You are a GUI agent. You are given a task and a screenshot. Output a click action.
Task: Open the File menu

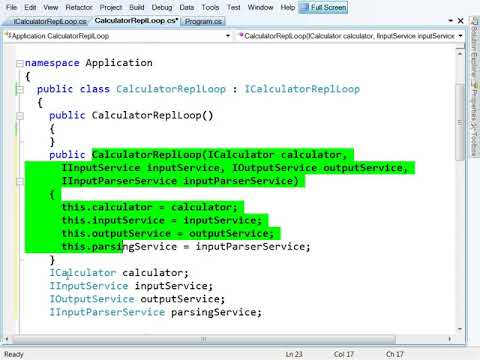11,7
